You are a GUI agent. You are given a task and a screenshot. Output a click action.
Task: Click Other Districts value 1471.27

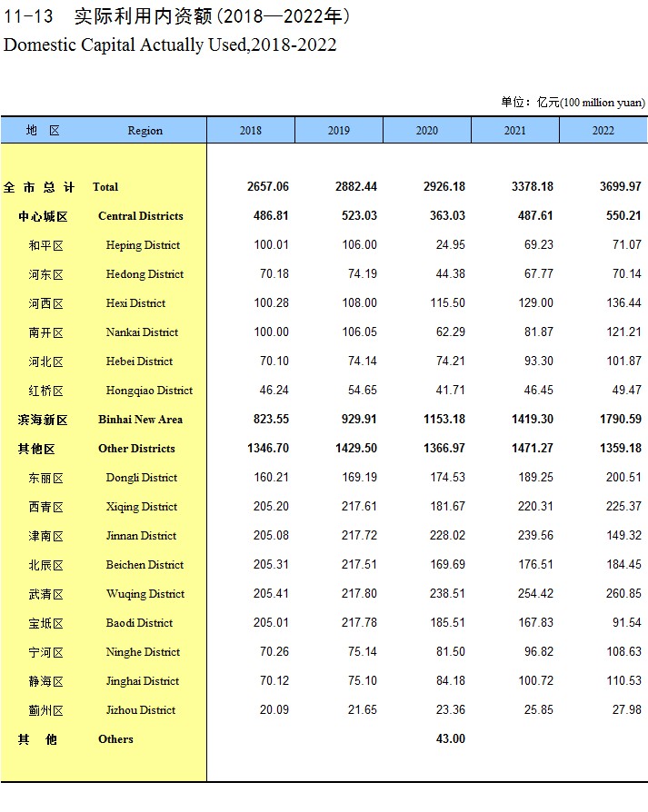(x=533, y=448)
